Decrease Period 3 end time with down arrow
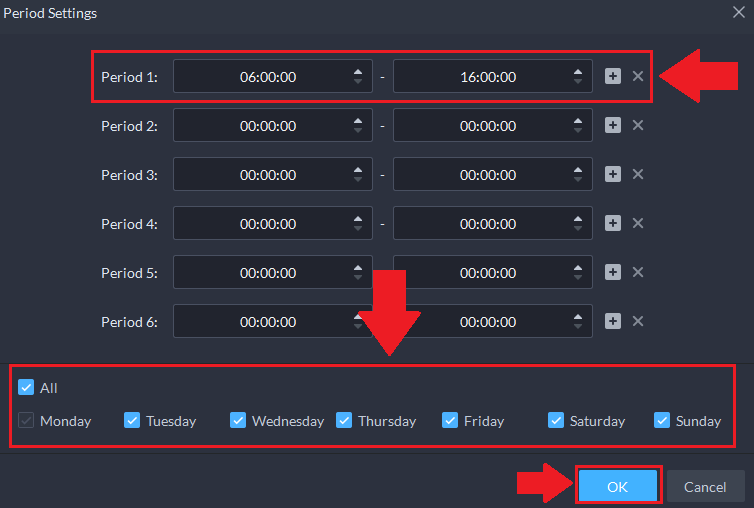Image resolution: width=754 pixels, height=508 pixels. [578, 180]
